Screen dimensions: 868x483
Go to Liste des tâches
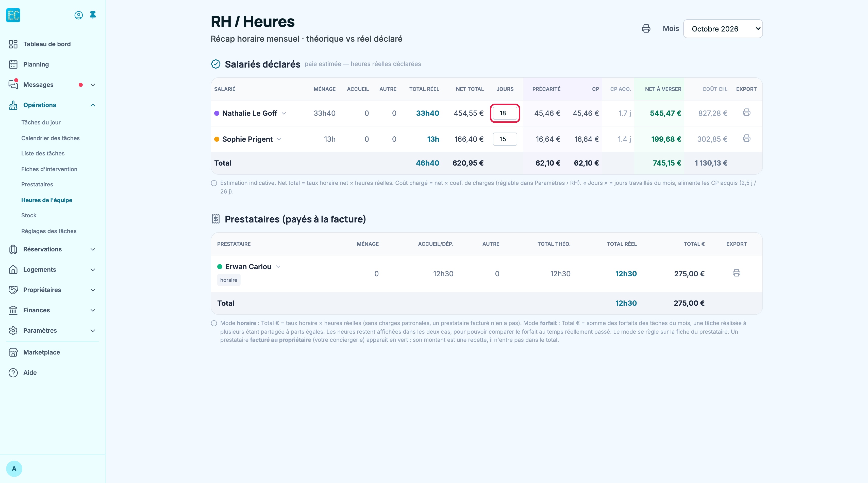click(x=43, y=153)
